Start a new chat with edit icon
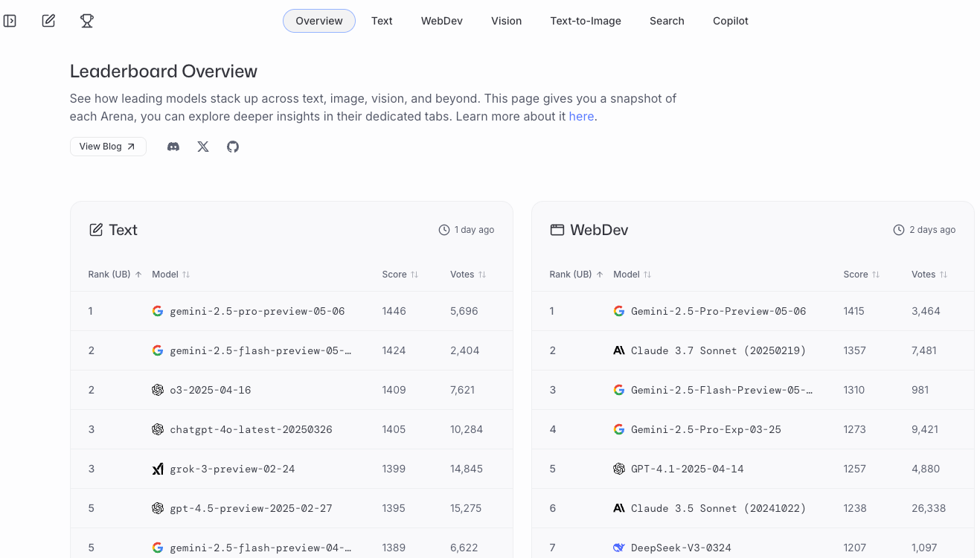 tap(48, 21)
